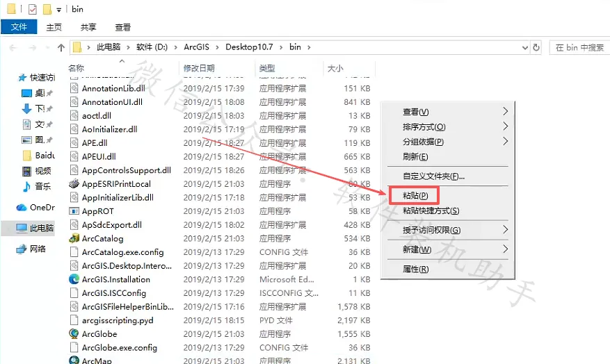The height and width of the screenshot is (364, 610).
Task: Sort by 修改日期 column header
Action: [199, 68]
